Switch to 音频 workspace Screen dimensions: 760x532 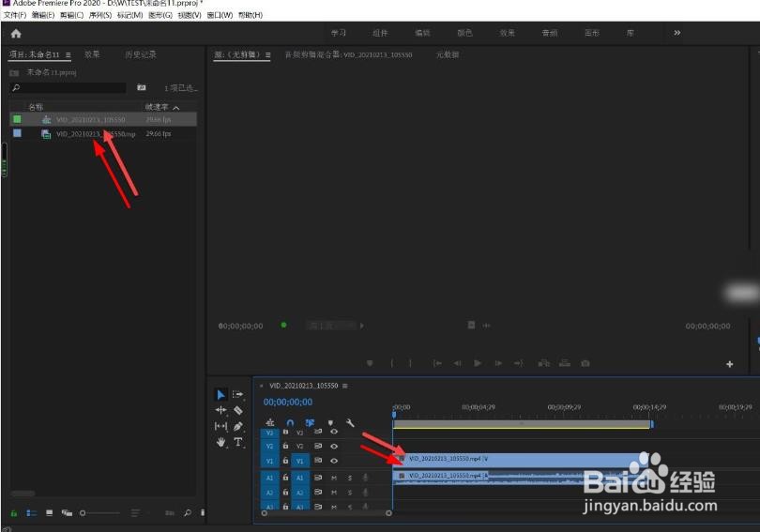click(549, 33)
